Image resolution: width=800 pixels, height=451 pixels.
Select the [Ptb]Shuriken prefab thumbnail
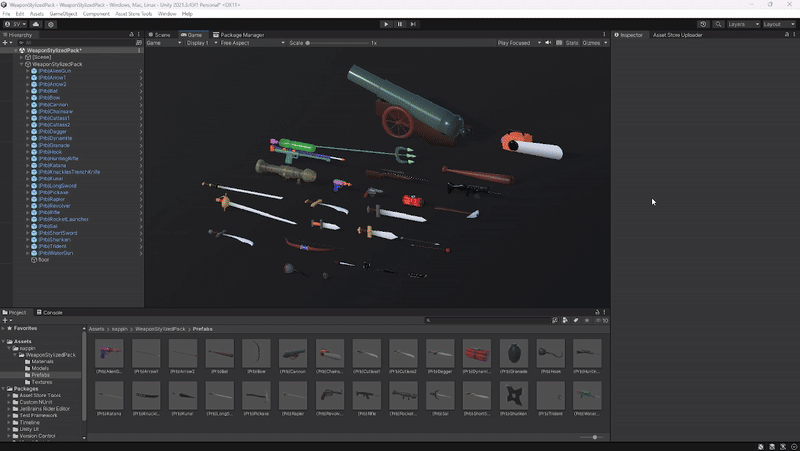click(514, 395)
